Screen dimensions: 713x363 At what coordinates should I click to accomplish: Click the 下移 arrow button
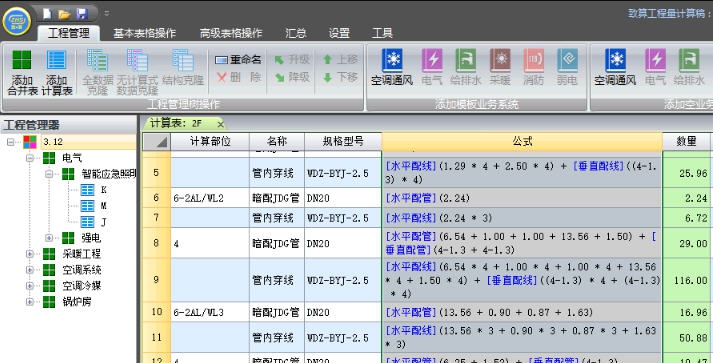pyautogui.click(x=340, y=77)
